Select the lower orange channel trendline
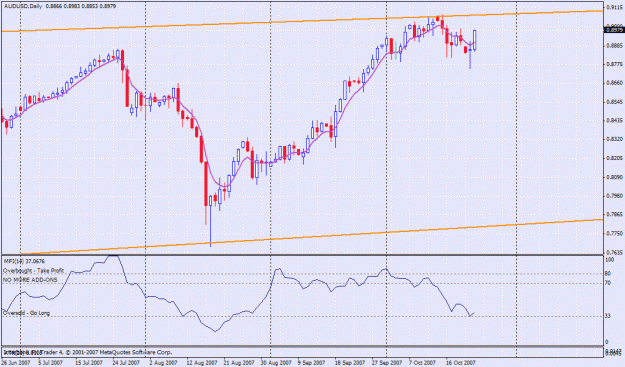 click(311, 237)
